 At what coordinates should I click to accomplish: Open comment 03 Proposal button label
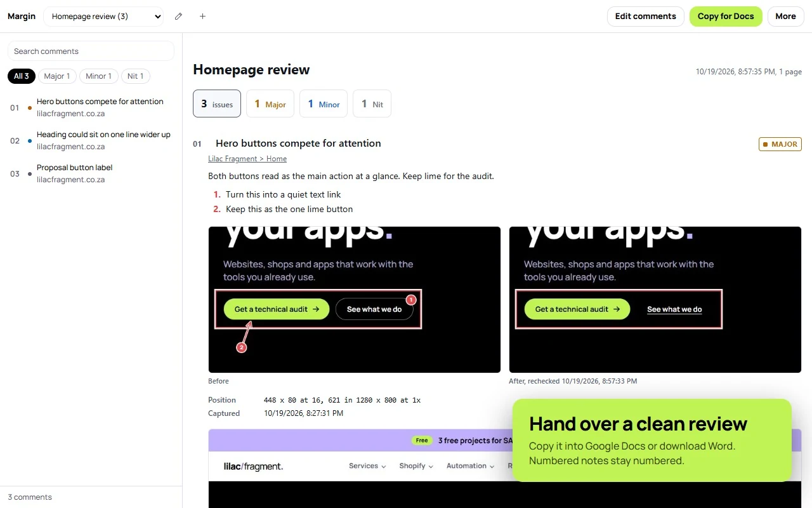tap(91, 173)
